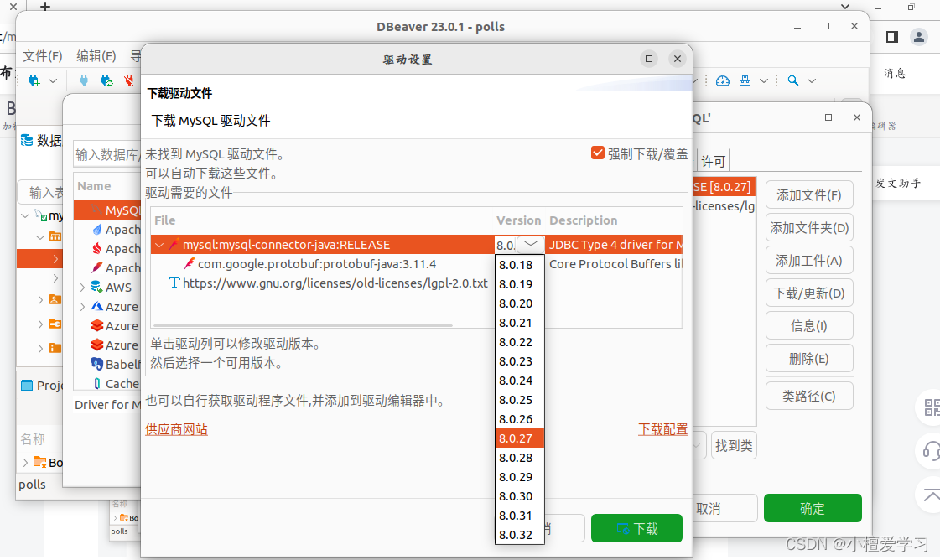The height and width of the screenshot is (560, 940).
Task: Collapse the mysql connection tree node
Action: point(25,215)
